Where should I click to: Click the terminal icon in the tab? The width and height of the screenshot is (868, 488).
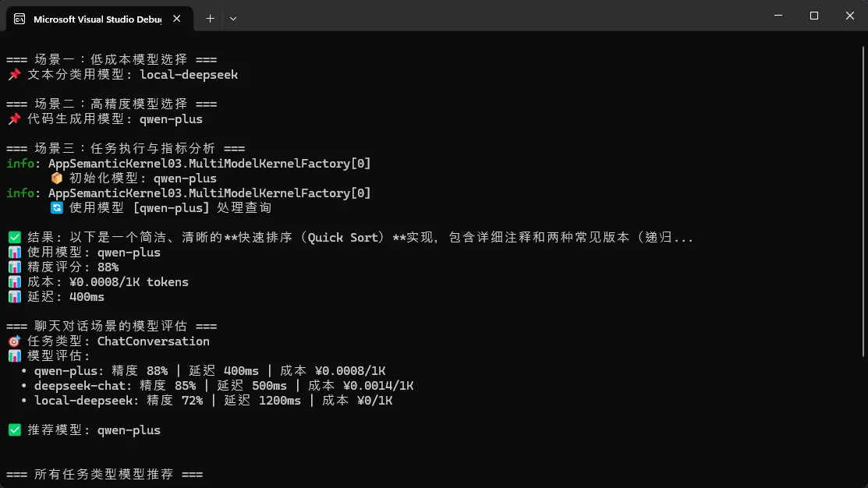pos(19,19)
